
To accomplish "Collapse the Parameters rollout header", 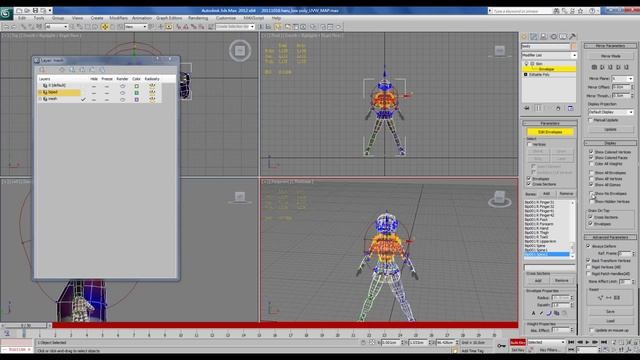I will click(549, 123).
